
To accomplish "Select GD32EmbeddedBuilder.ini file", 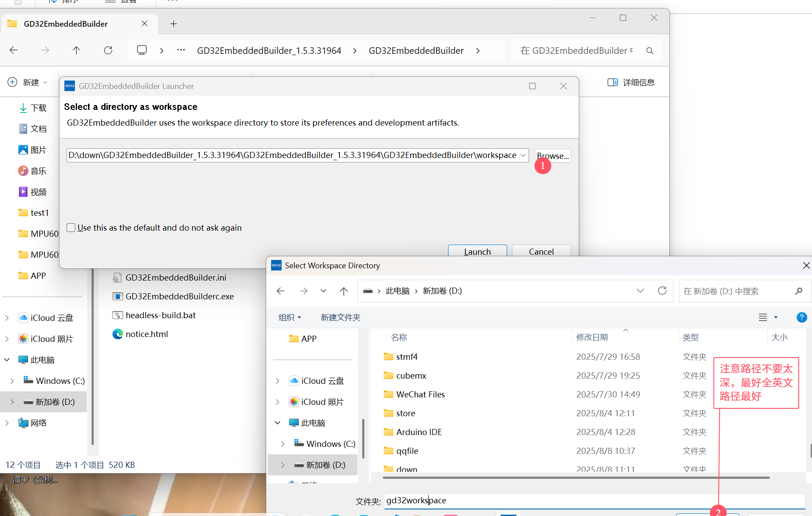I will [170, 277].
